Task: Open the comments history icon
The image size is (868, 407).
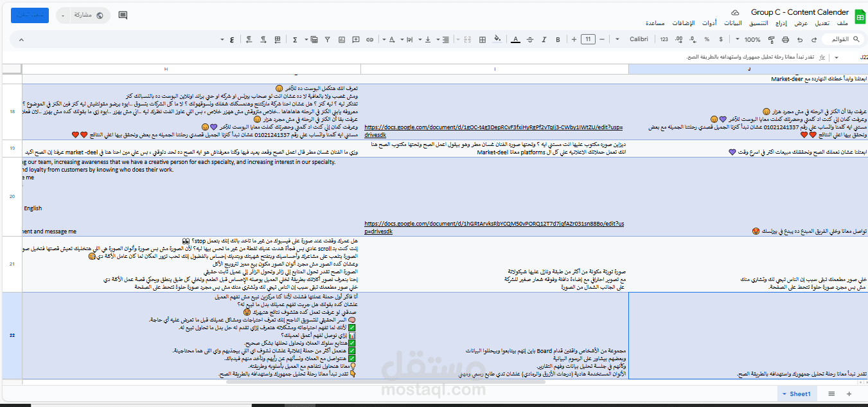Action: coord(123,15)
